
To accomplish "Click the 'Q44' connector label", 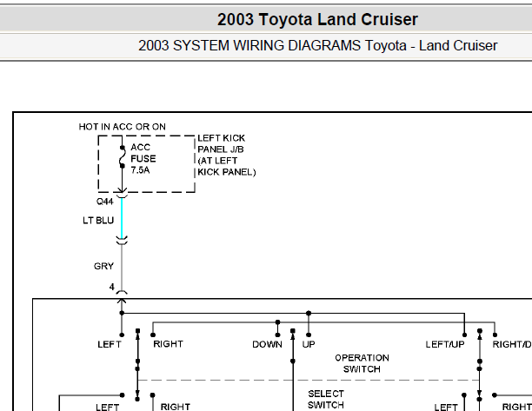I will (105, 202).
